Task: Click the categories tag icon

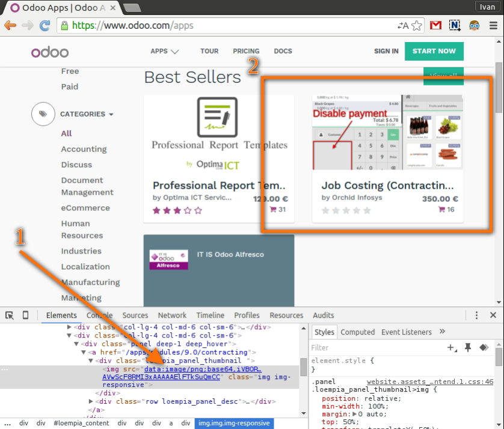Action: (43, 114)
